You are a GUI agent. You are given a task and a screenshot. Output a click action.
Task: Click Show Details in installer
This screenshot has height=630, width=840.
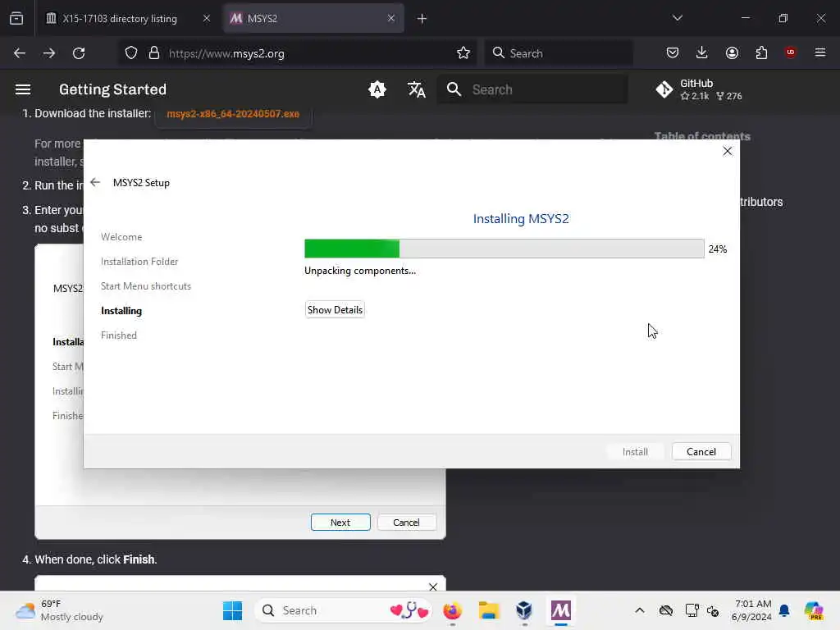coord(335,309)
